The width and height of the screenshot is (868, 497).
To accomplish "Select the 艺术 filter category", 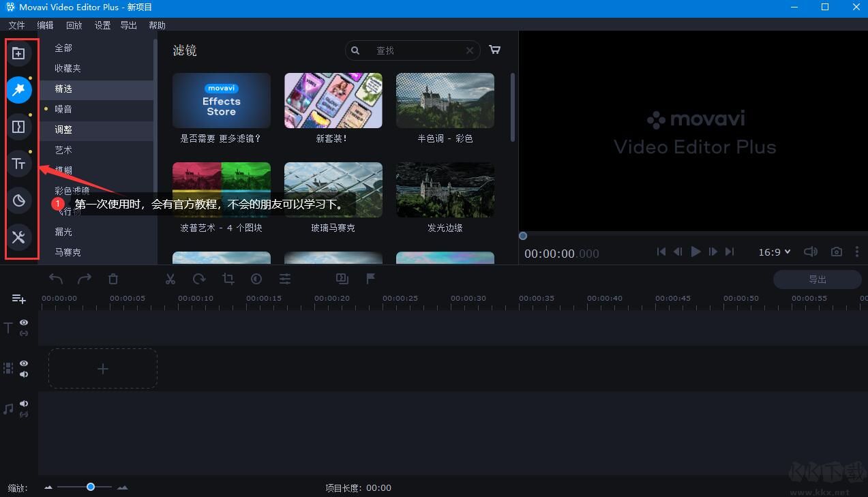I will 63,150.
